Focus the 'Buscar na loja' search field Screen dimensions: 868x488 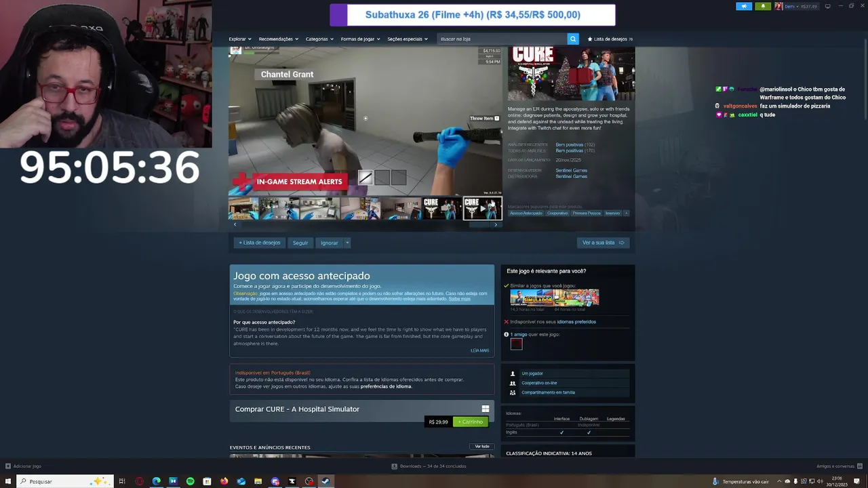click(502, 39)
